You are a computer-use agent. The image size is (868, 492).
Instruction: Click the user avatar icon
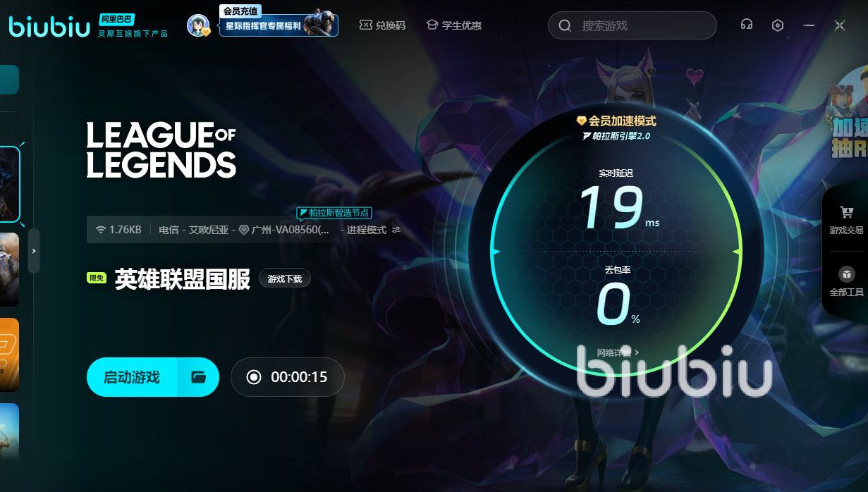point(198,25)
